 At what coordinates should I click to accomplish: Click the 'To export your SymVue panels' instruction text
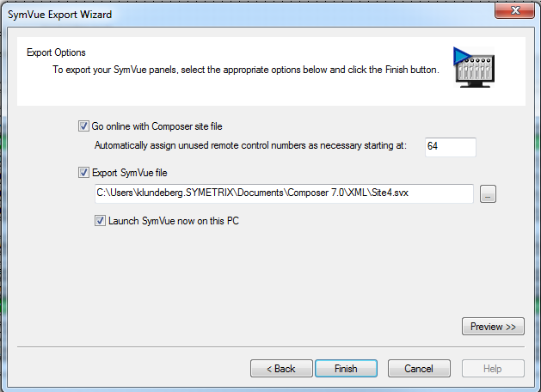click(246, 70)
